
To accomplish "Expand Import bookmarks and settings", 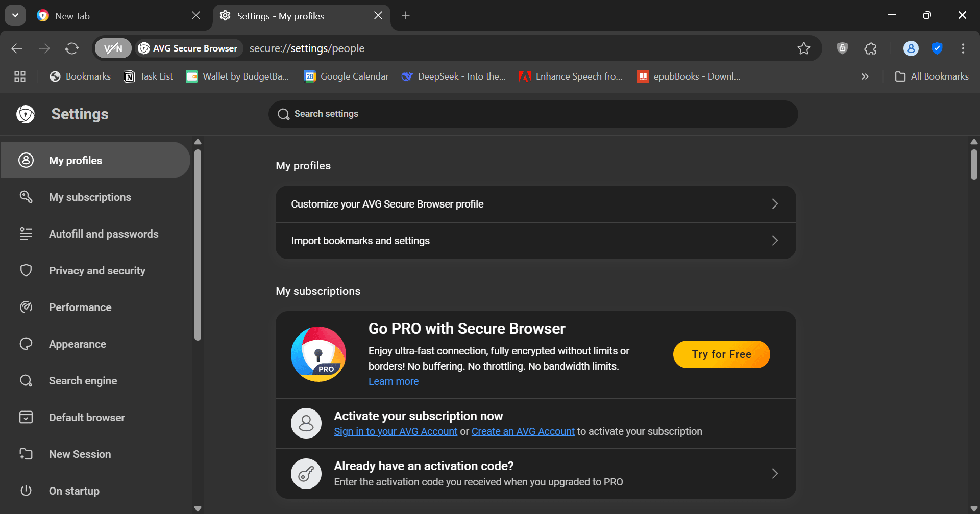I will (536, 241).
